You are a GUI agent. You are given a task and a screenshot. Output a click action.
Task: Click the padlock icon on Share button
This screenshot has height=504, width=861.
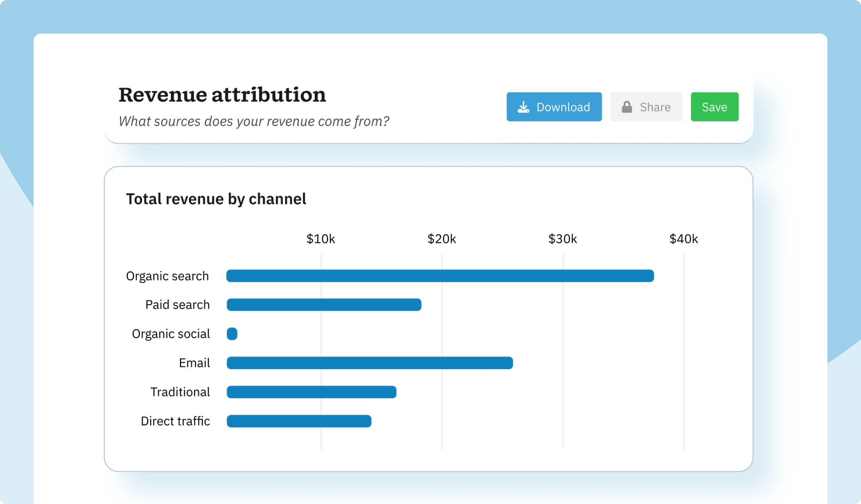(x=627, y=107)
